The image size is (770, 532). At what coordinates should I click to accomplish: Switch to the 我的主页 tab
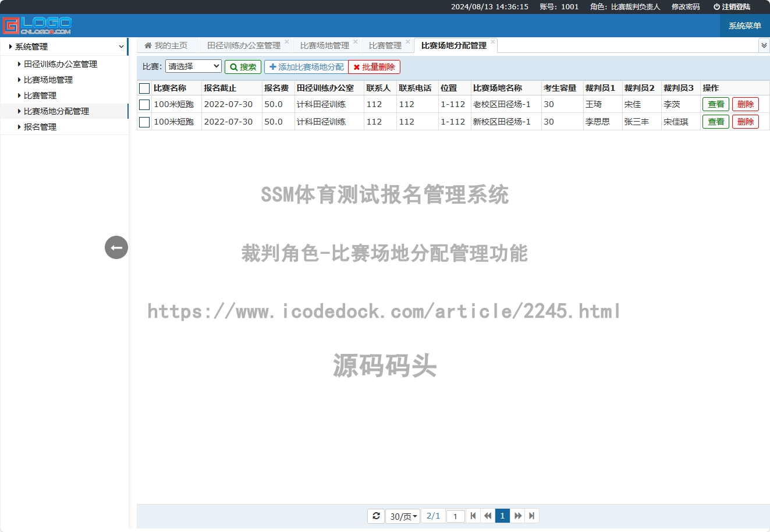pyautogui.click(x=167, y=45)
